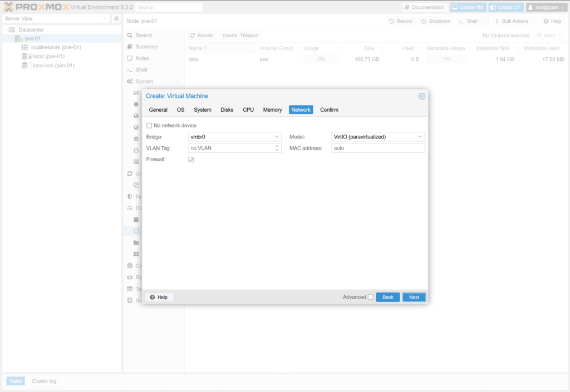Enable the Advanced checkbox
The image size is (570, 392).
(x=371, y=297)
